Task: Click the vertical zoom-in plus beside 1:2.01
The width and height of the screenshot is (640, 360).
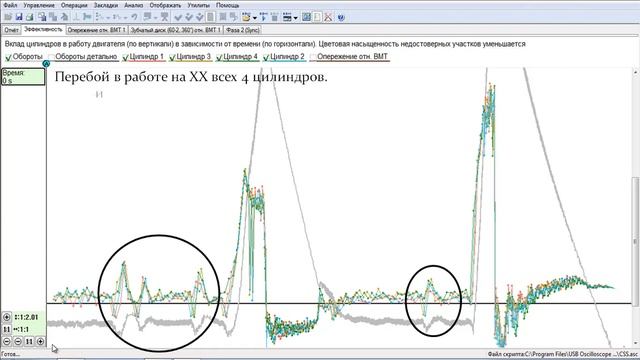Action: click(x=7, y=317)
